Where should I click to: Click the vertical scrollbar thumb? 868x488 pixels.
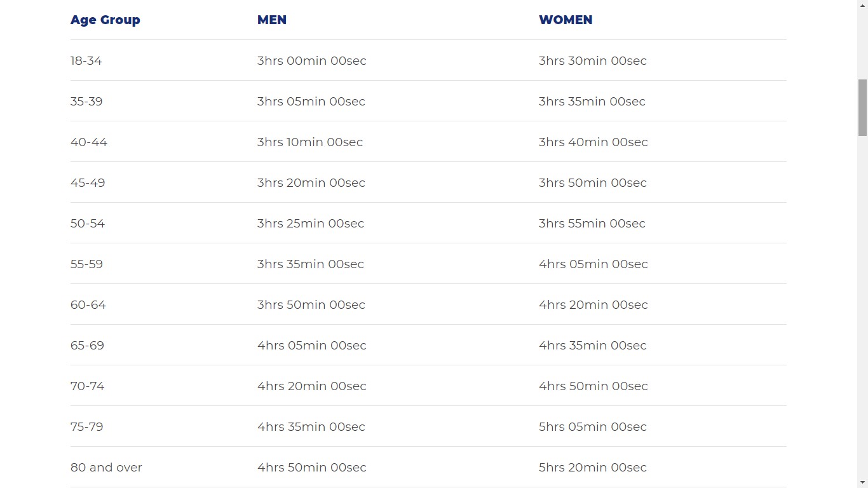[x=862, y=107]
